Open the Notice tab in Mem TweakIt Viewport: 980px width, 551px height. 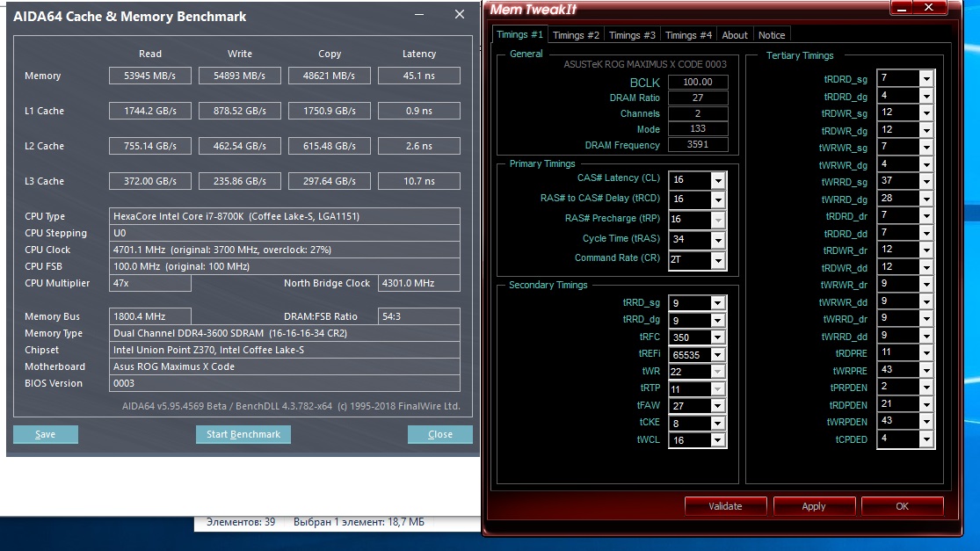pos(771,35)
